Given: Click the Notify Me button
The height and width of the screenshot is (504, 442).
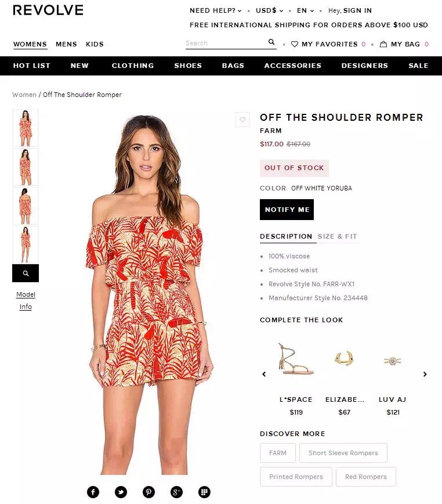Looking at the screenshot, I should point(287,210).
